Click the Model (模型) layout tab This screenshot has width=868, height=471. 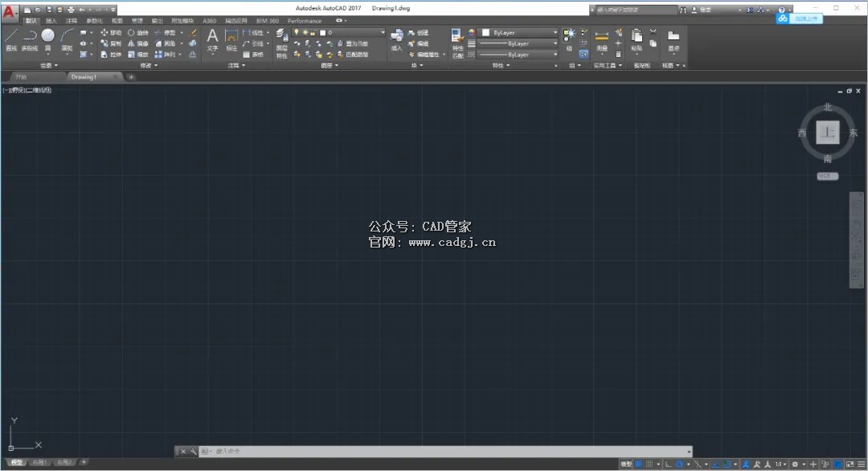point(17,462)
